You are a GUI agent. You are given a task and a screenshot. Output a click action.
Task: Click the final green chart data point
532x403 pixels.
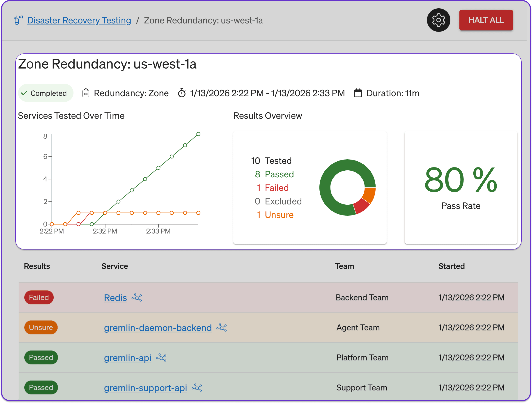pos(198,134)
